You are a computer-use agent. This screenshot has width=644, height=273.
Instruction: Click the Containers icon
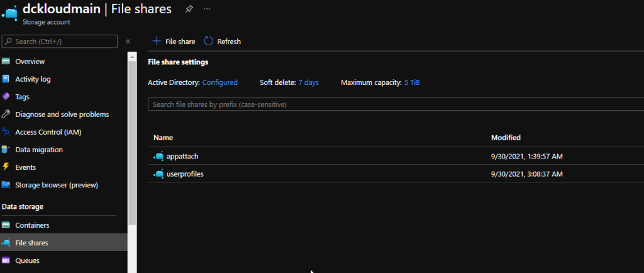click(x=5, y=225)
